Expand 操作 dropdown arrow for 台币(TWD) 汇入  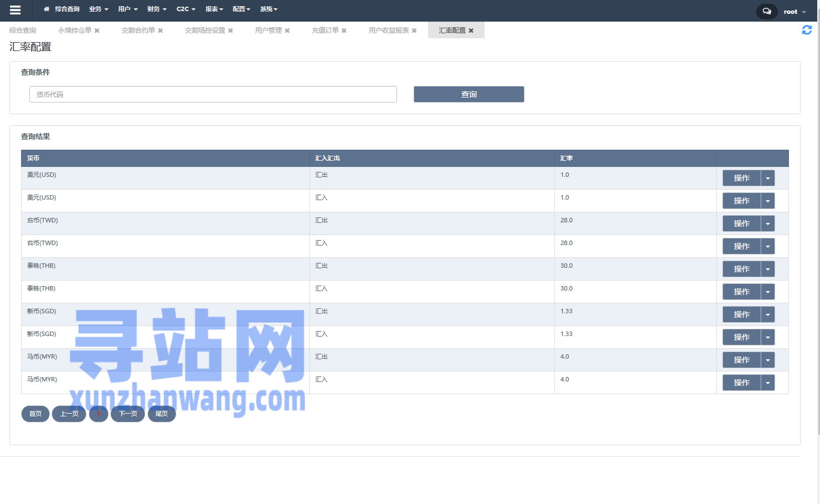(x=768, y=246)
